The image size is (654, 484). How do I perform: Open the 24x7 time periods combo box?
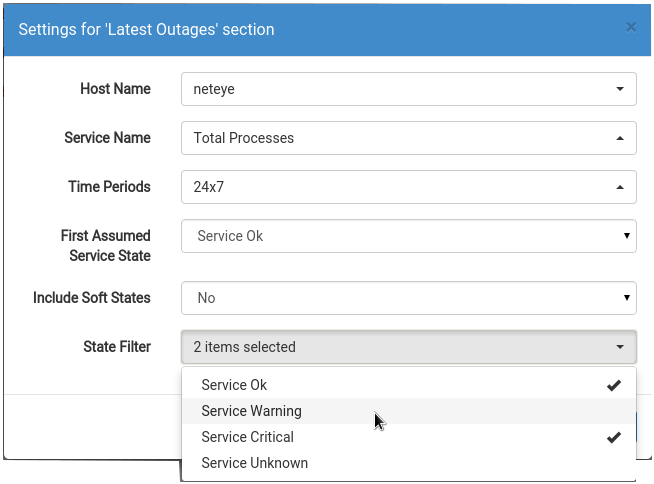409,187
